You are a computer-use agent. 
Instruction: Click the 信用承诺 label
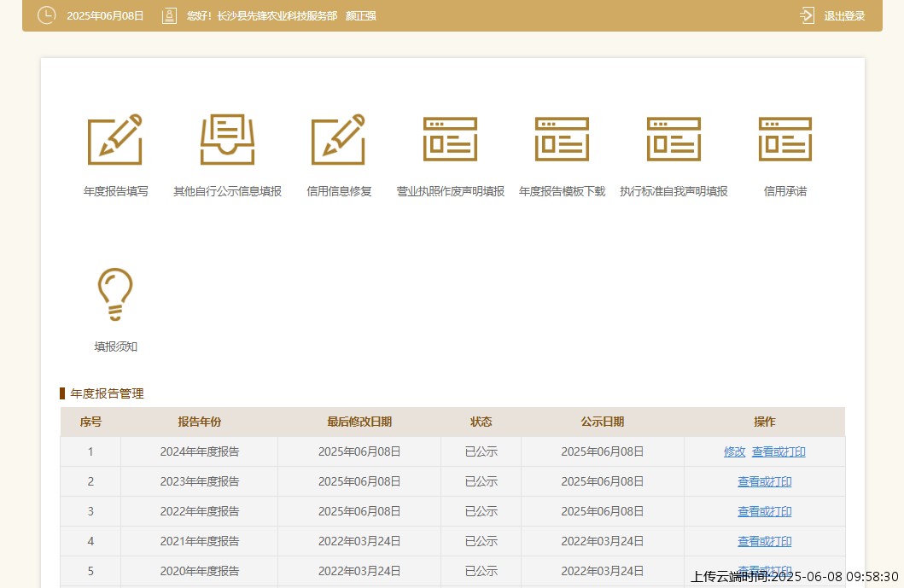pos(785,191)
